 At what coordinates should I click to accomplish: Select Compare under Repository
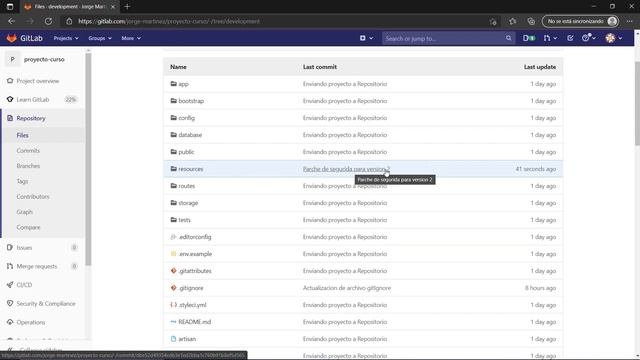[28, 227]
